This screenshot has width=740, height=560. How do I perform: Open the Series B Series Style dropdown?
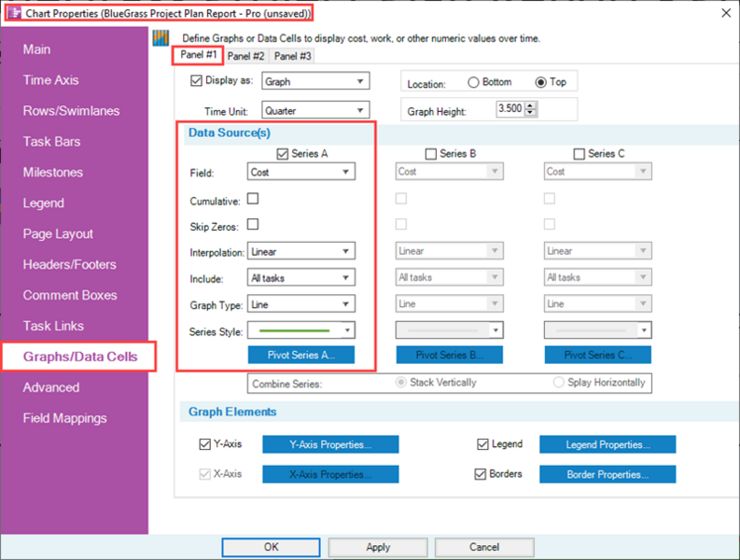(449, 330)
